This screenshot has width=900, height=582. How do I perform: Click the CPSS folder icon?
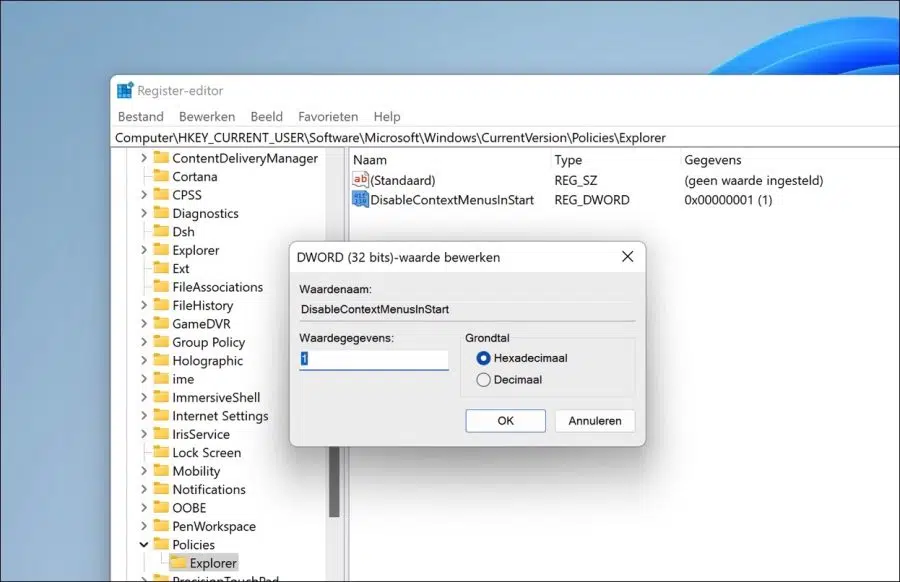[161, 195]
